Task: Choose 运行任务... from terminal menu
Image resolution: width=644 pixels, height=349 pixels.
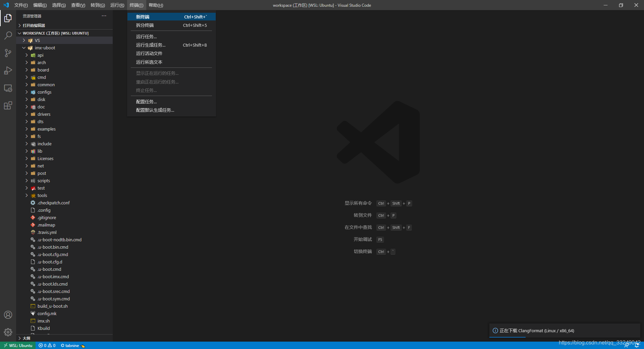Action: [x=171, y=37]
